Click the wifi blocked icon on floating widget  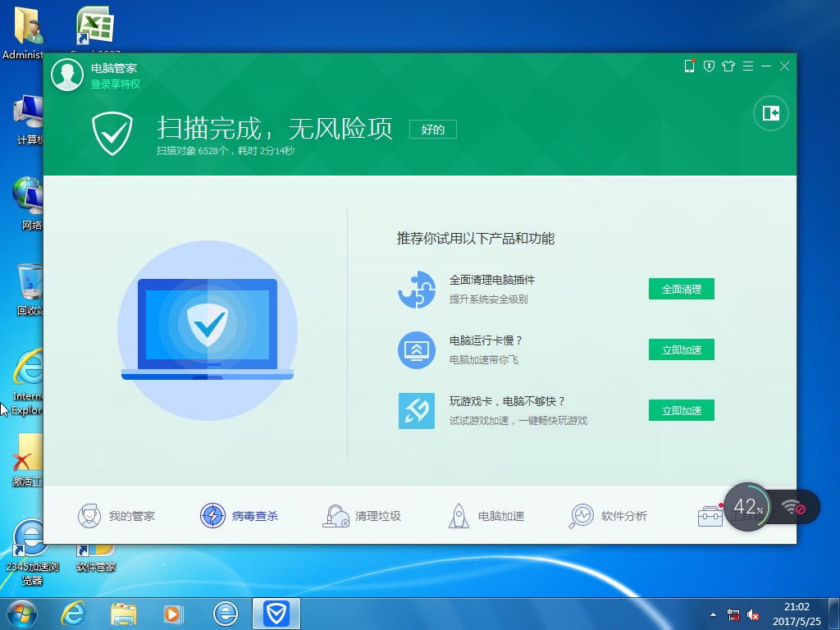tap(793, 507)
